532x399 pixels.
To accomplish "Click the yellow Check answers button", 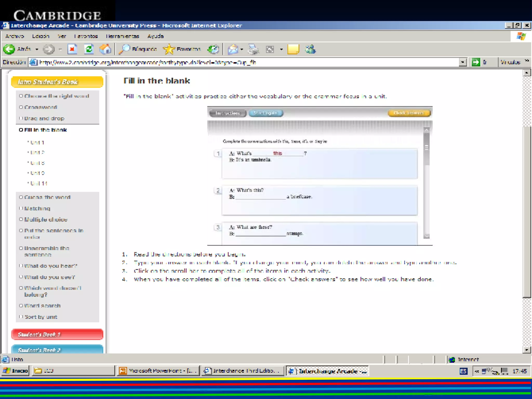I will (409, 113).
